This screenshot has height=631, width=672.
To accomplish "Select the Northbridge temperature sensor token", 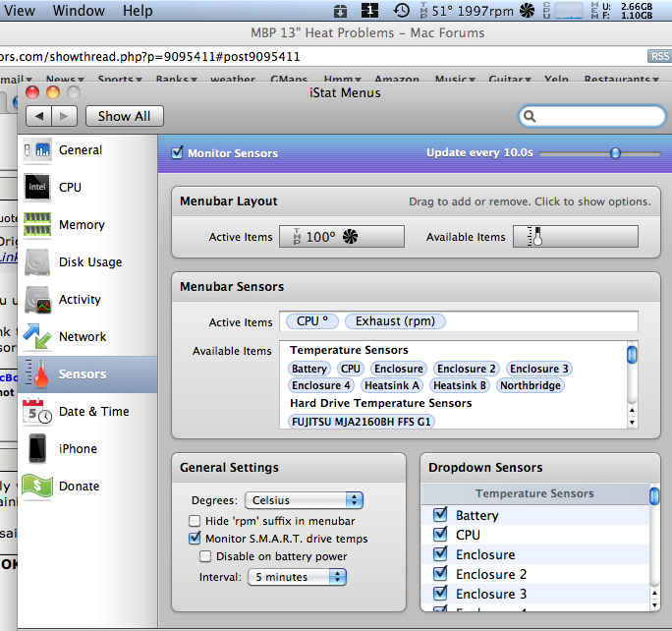I will 531,385.
